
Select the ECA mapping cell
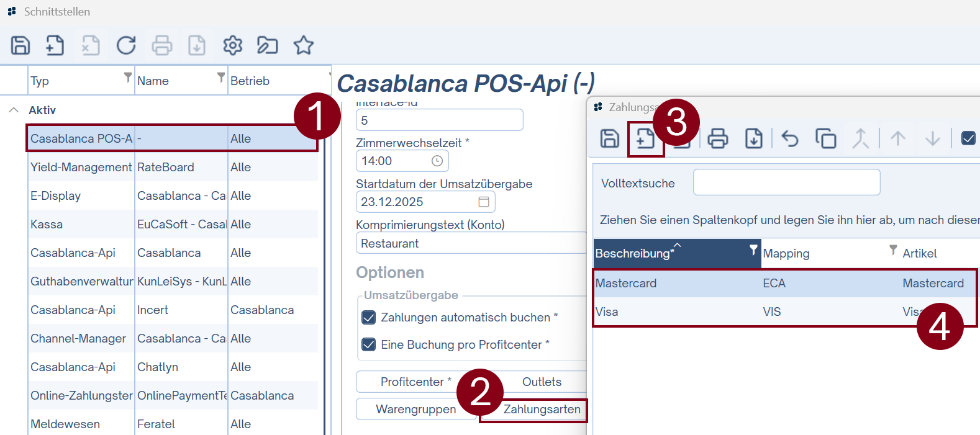tap(774, 283)
